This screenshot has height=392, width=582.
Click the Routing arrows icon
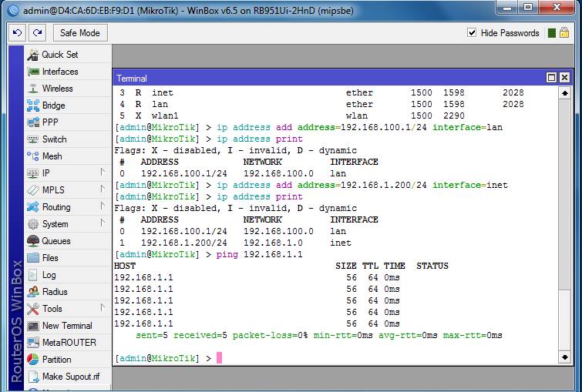[32, 207]
